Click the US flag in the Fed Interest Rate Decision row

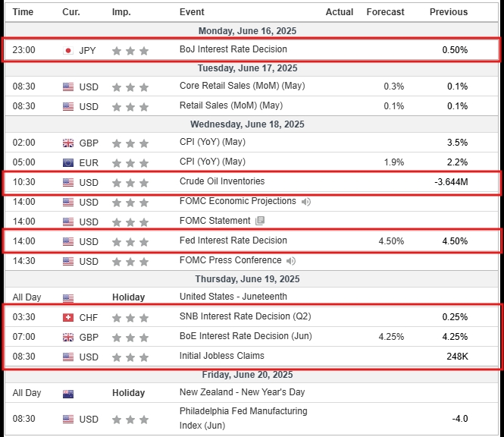[x=68, y=241]
